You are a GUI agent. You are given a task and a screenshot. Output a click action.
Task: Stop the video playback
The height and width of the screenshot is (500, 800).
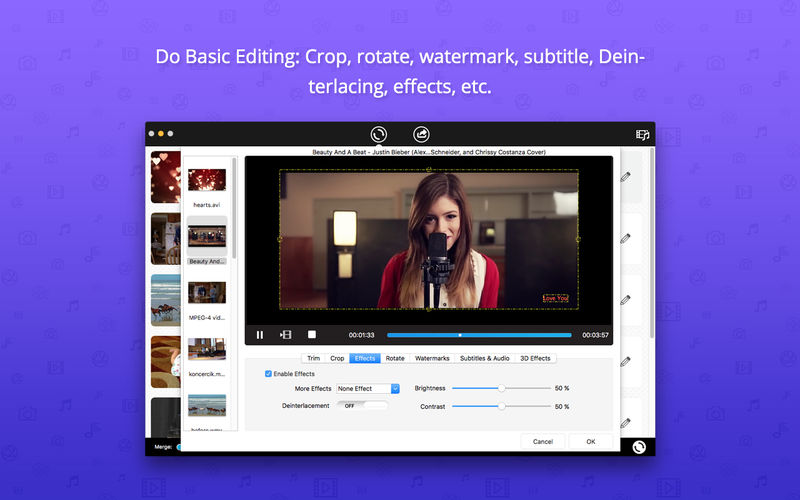[x=312, y=334]
